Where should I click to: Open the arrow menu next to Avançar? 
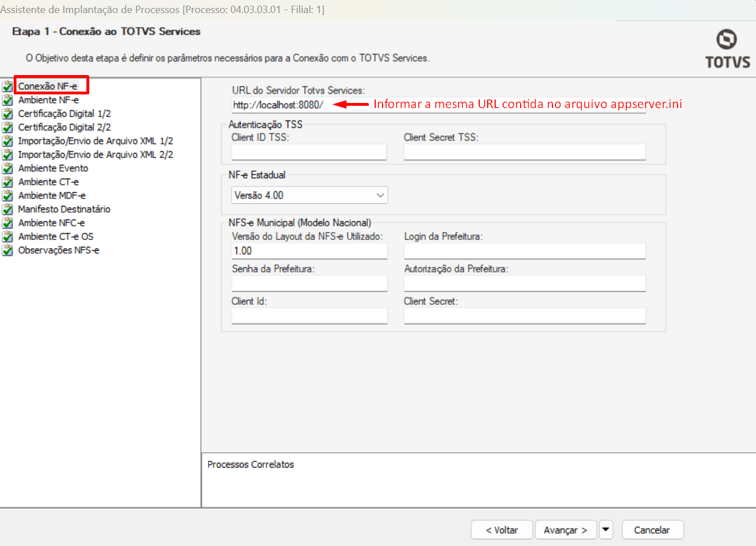click(x=606, y=530)
